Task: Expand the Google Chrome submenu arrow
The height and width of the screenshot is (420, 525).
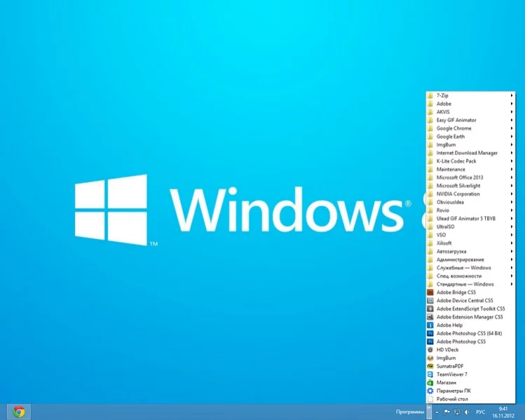Action: click(x=512, y=128)
